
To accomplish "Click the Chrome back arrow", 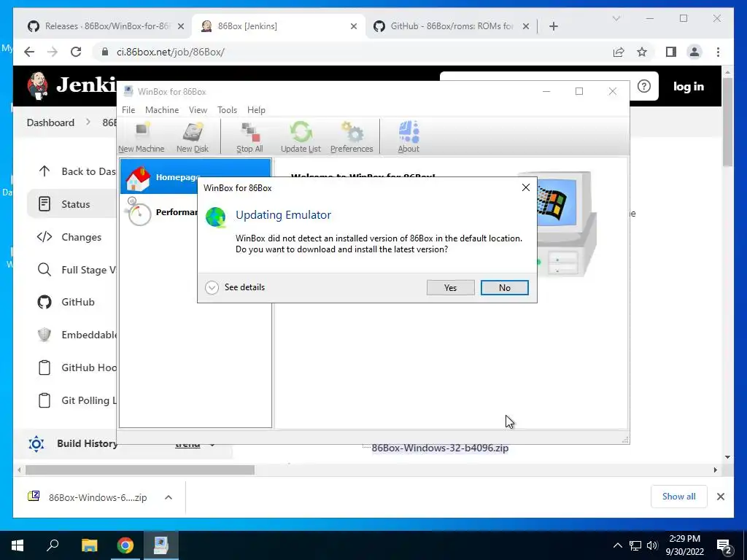I will [x=29, y=52].
